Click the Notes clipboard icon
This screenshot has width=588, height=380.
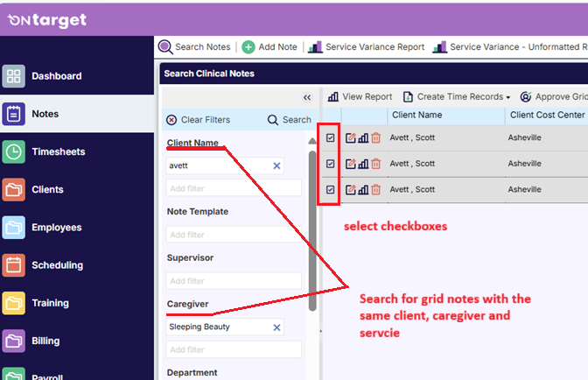[x=13, y=114]
